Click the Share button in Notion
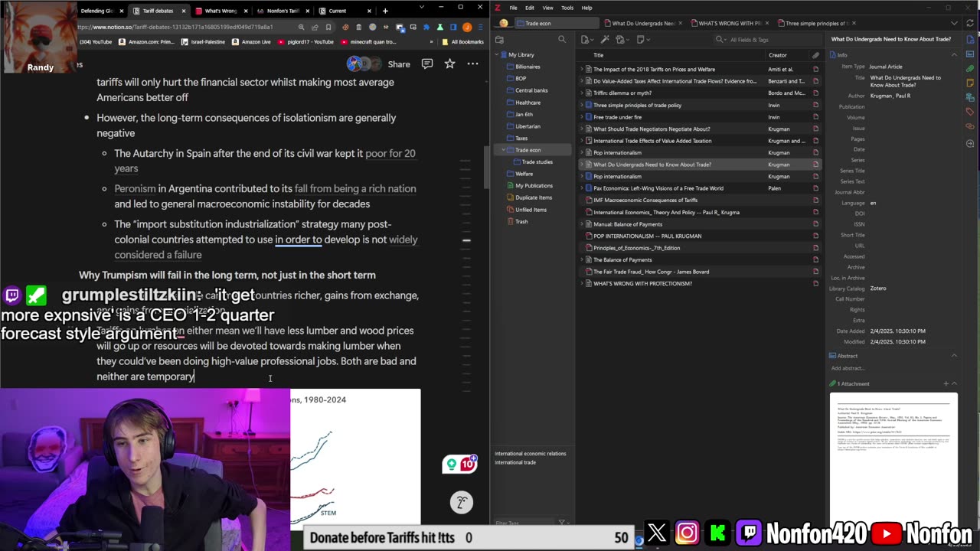The width and height of the screenshot is (980, 551). tap(398, 64)
